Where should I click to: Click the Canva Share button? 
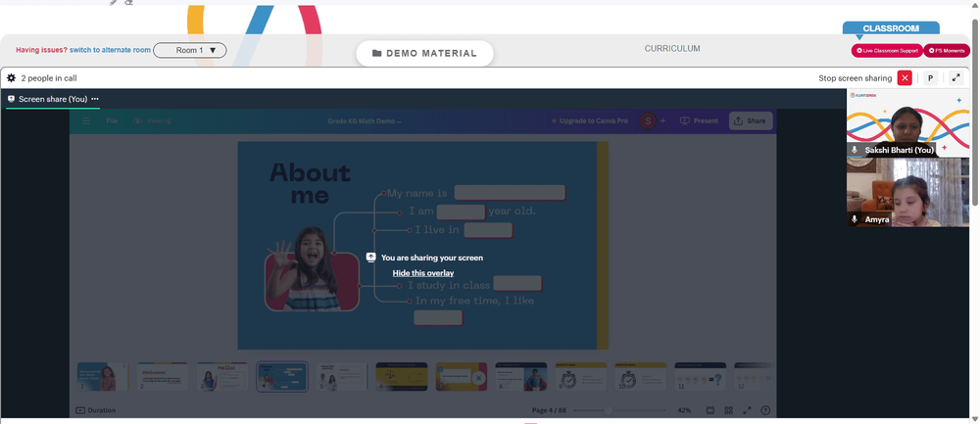pos(751,121)
